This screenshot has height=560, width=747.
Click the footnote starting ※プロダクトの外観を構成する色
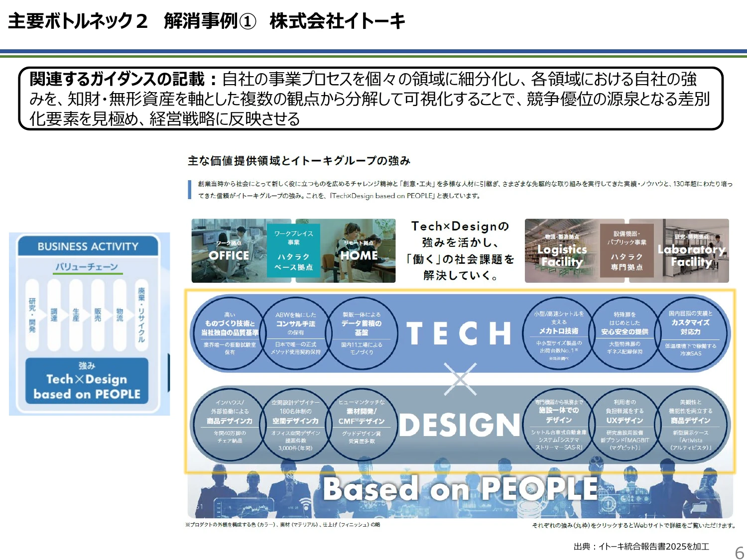click(x=283, y=525)
